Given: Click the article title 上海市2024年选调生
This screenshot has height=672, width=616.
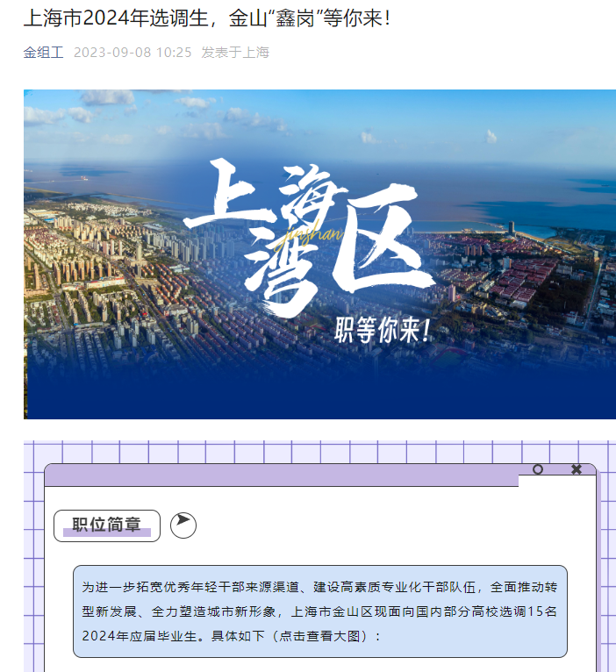Looking at the screenshot, I should pyautogui.click(x=207, y=18).
